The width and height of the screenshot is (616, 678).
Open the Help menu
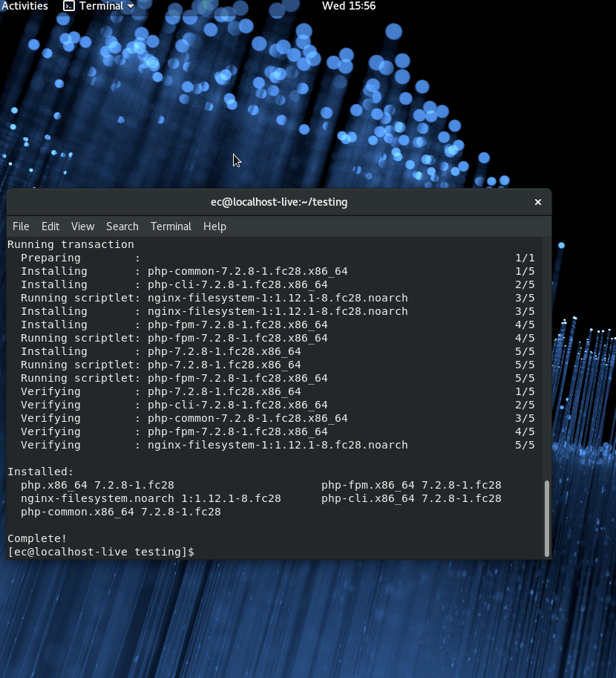point(214,226)
